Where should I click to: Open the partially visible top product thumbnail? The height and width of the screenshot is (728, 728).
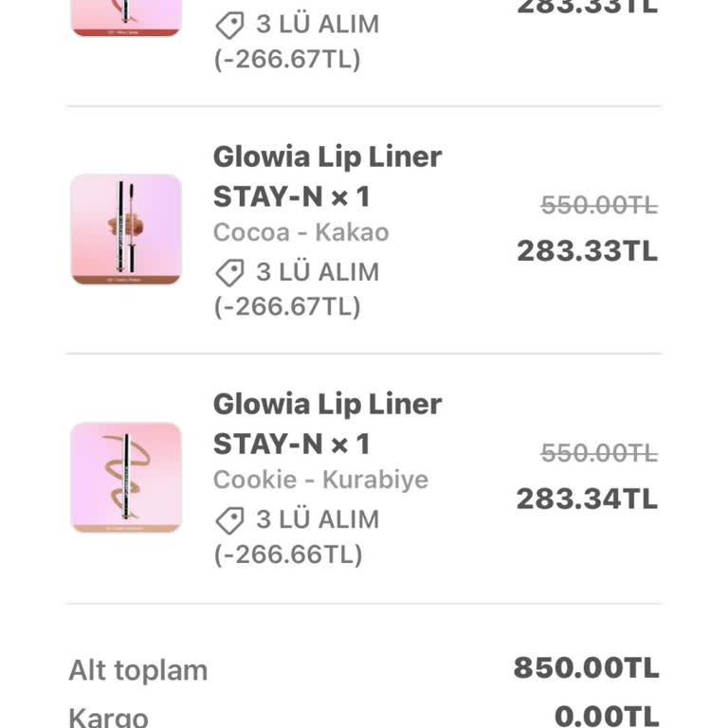pyautogui.click(x=126, y=17)
